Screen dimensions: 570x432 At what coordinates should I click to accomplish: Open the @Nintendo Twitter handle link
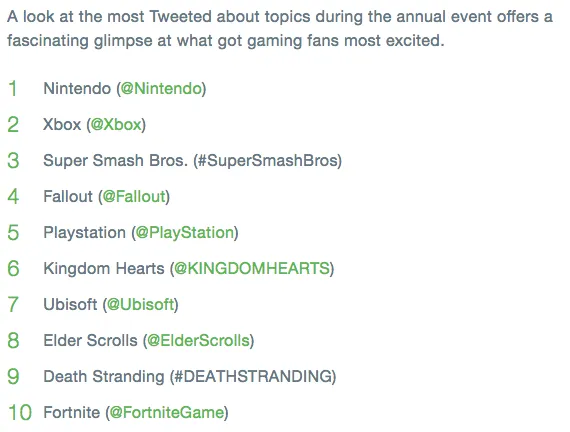click(161, 88)
